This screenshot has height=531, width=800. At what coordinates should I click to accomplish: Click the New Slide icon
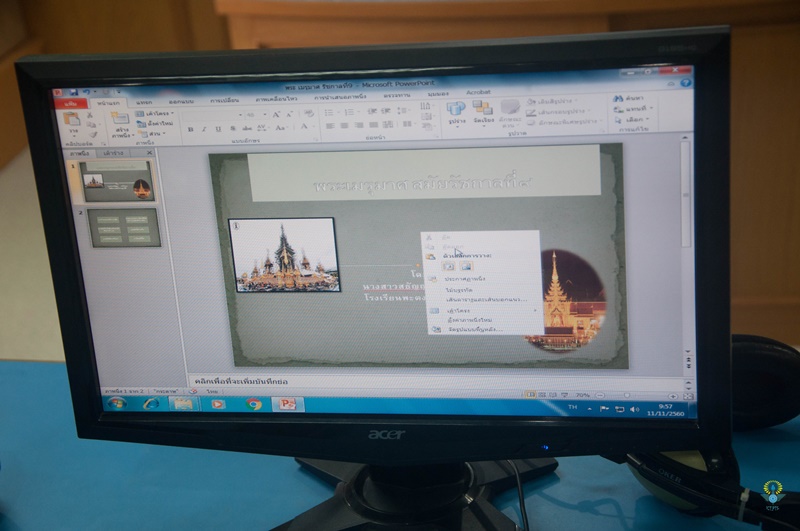pyautogui.click(x=120, y=120)
